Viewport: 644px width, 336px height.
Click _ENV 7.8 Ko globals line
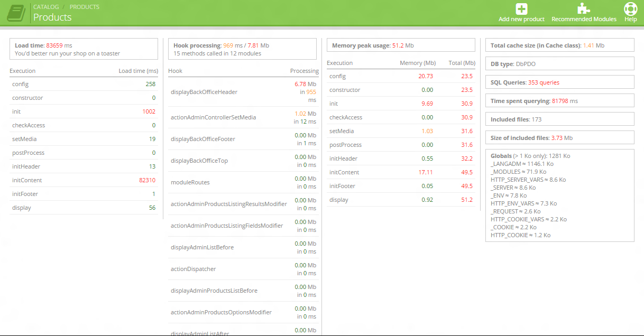click(509, 195)
